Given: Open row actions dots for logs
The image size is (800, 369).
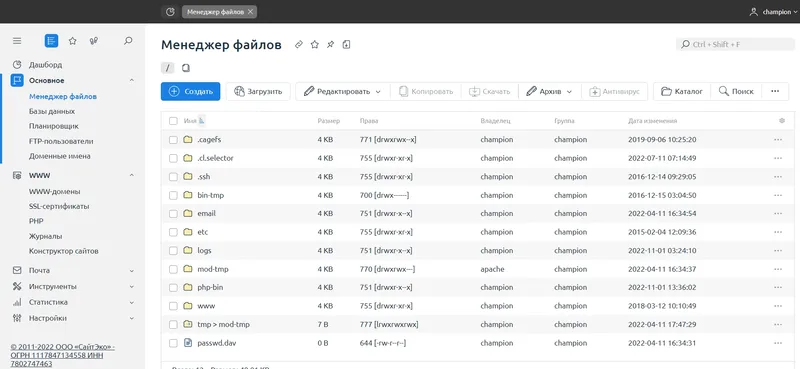Looking at the screenshot, I should pos(778,251).
